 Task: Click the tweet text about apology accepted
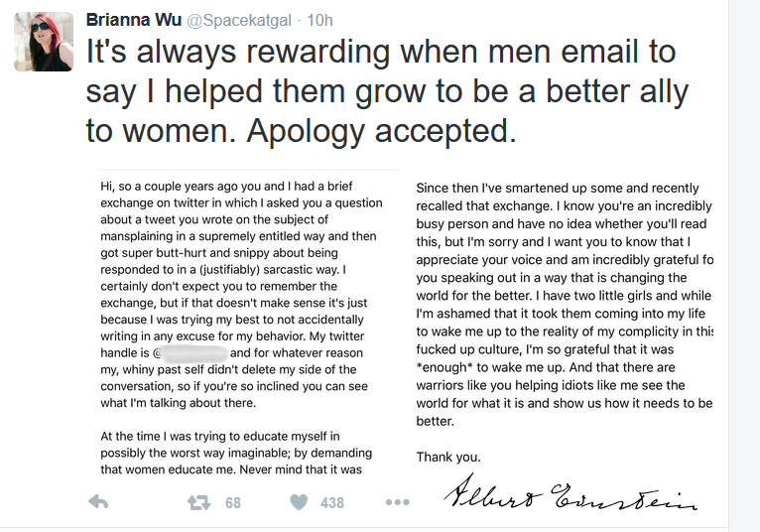coord(387,90)
